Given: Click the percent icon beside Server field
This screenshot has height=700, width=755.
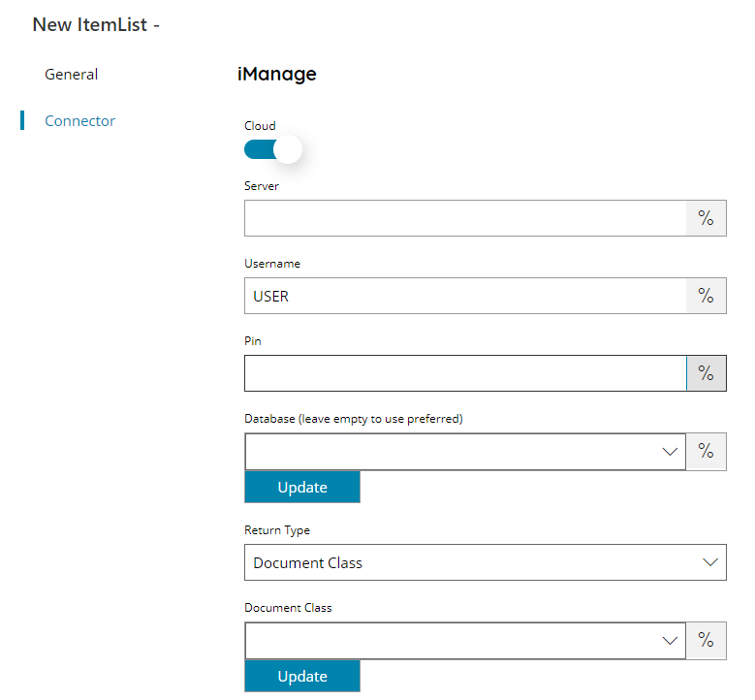Looking at the screenshot, I should pos(706,218).
